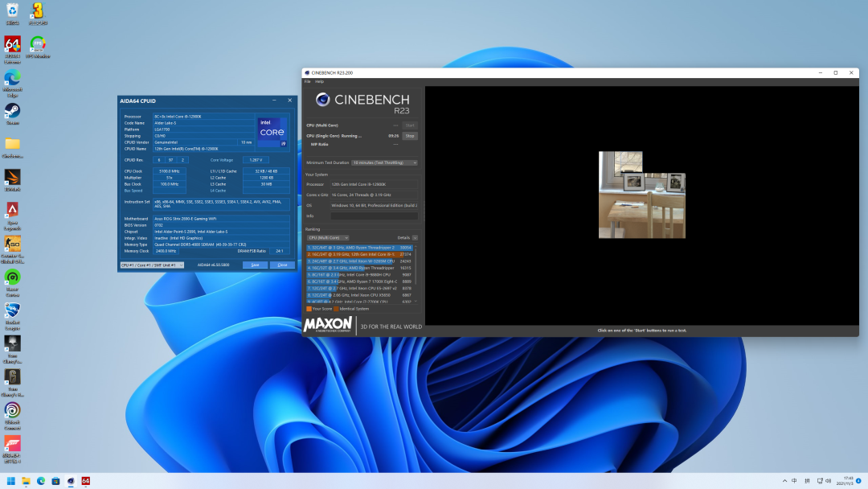
Task: Open the CPU core selector dropdown in AIDA64
Action: click(x=152, y=265)
